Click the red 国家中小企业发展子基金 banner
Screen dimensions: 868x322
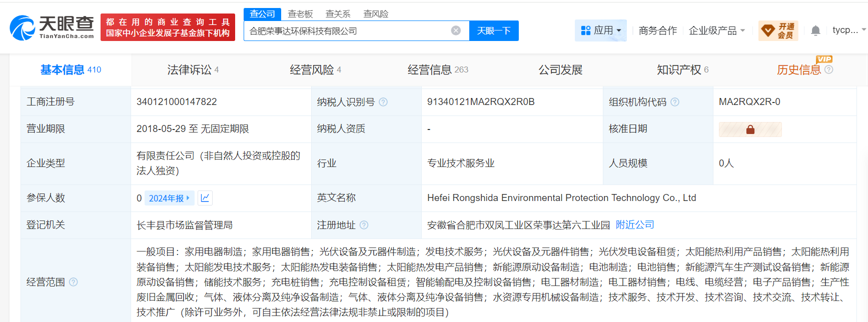pos(168,27)
